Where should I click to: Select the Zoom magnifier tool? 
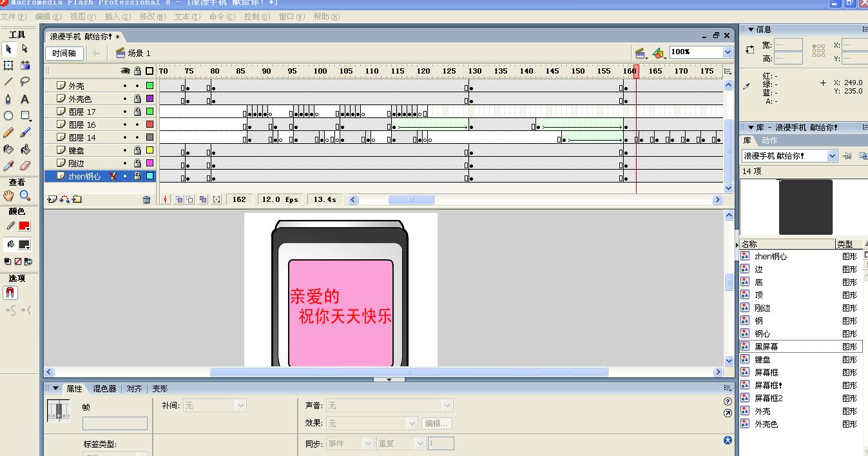(x=25, y=195)
